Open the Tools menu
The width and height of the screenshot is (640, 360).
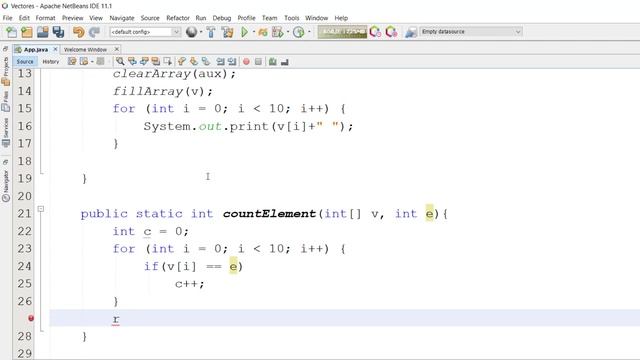291,18
